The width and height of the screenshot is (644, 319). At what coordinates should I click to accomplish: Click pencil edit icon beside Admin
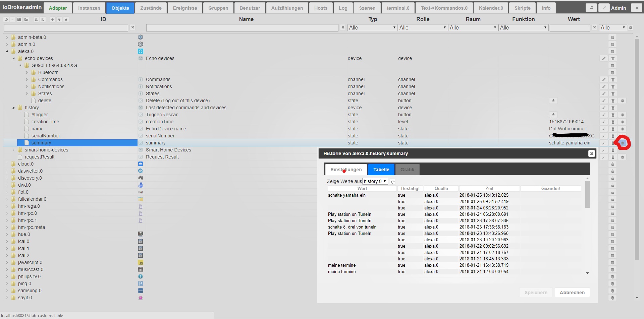pyautogui.click(x=604, y=8)
